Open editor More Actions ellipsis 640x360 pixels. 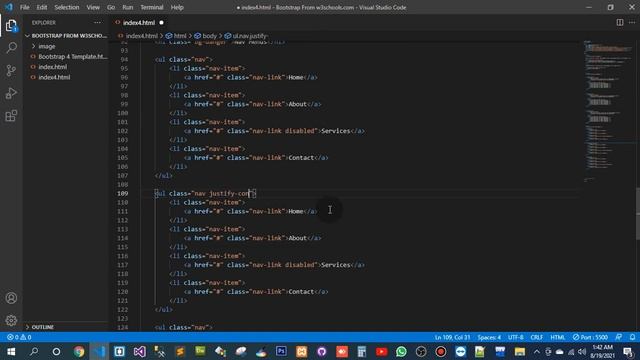632,22
